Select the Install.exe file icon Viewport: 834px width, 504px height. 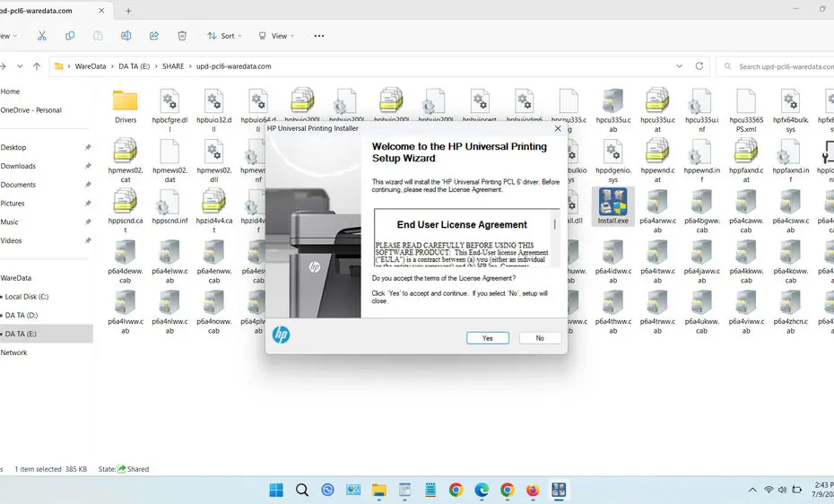(x=612, y=206)
